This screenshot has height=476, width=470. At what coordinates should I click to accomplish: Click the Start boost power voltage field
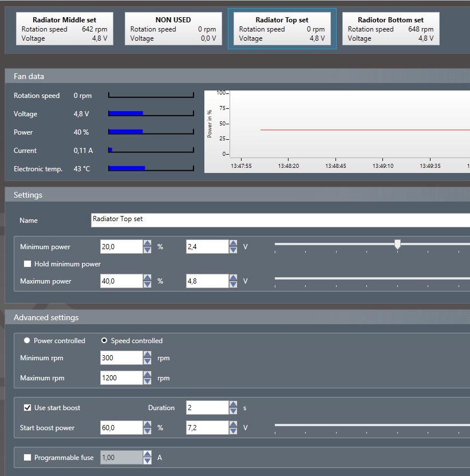[x=207, y=428]
